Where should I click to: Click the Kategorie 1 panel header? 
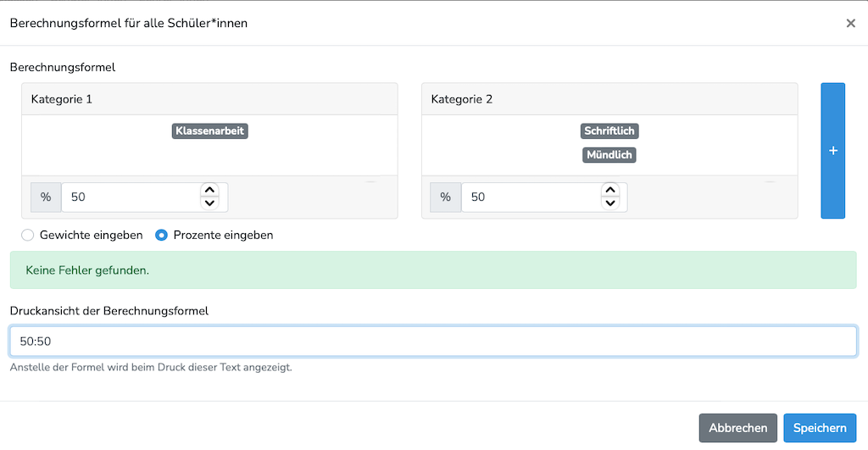tap(210, 99)
